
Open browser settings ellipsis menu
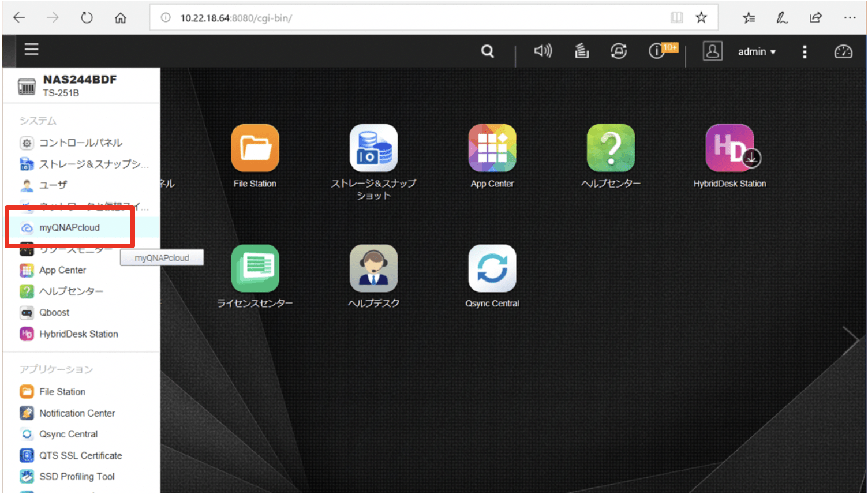[850, 18]
